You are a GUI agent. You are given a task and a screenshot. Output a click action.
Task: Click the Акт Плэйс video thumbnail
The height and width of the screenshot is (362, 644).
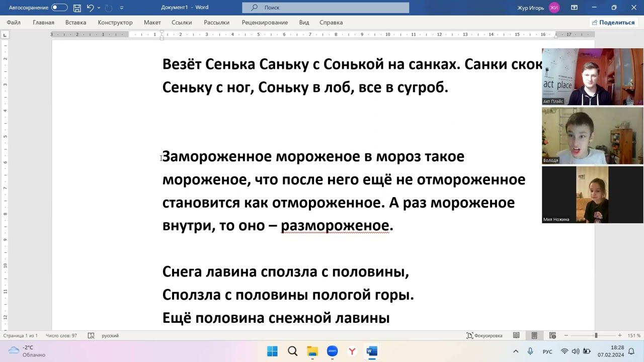pyautogui.click(x=592, y=76)
